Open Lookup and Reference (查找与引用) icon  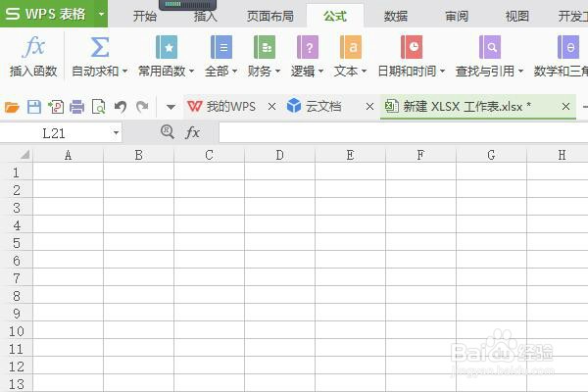click(490, 47)
